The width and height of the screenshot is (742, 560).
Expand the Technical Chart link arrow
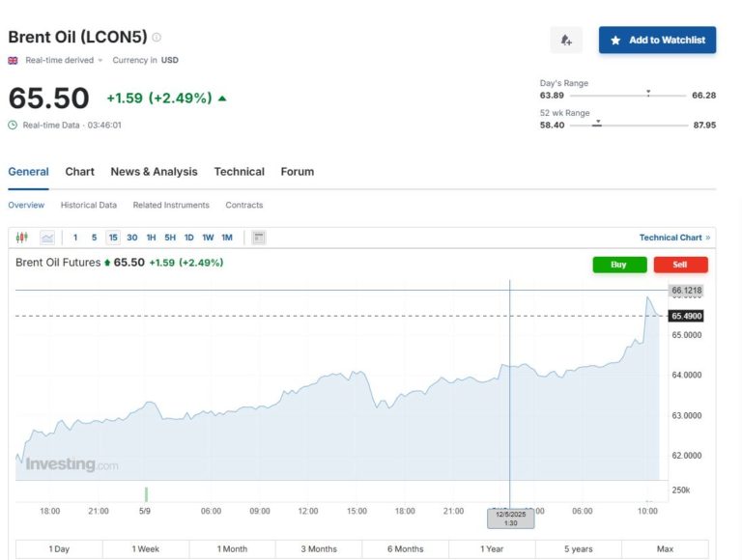708,238
